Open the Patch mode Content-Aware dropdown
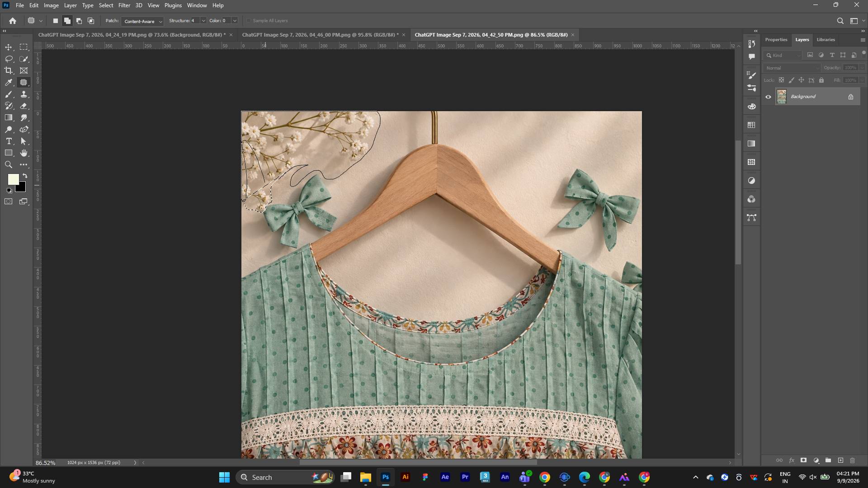The image size is (868, 488). (x=142, y=21)
